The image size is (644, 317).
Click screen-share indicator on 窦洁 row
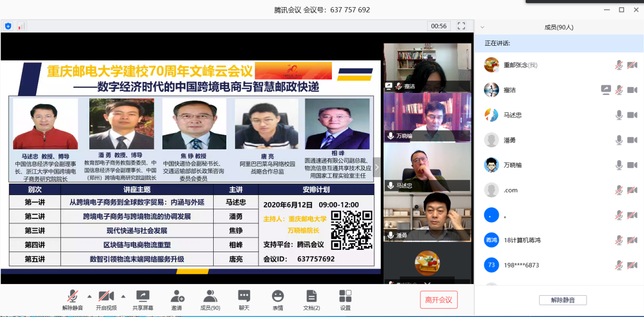click(606, 90)
